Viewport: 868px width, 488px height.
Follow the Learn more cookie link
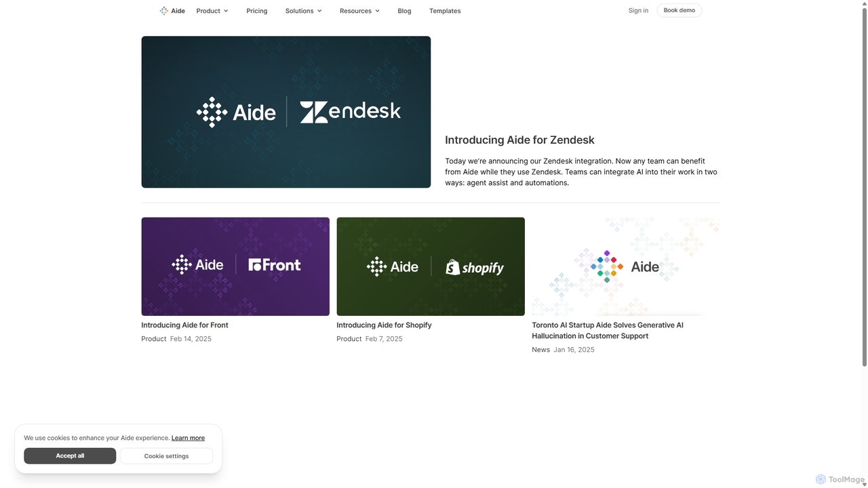click(188, 438)
